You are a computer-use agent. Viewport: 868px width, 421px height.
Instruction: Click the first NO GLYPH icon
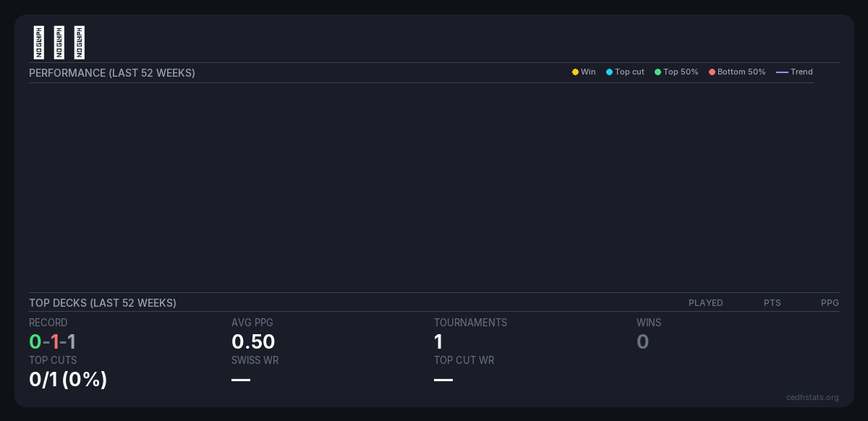pos(39,43)
